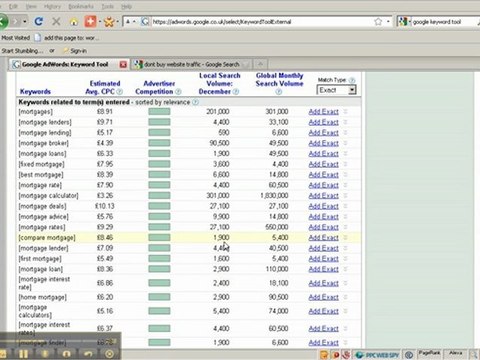Sort by the Keywords column header
This screenshot has height=360, width=480.
pos(35,91)
